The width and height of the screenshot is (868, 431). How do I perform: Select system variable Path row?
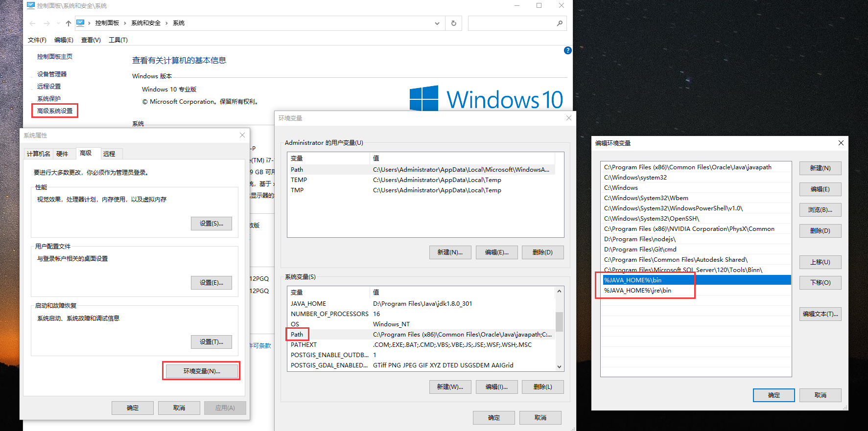point(422,335)
